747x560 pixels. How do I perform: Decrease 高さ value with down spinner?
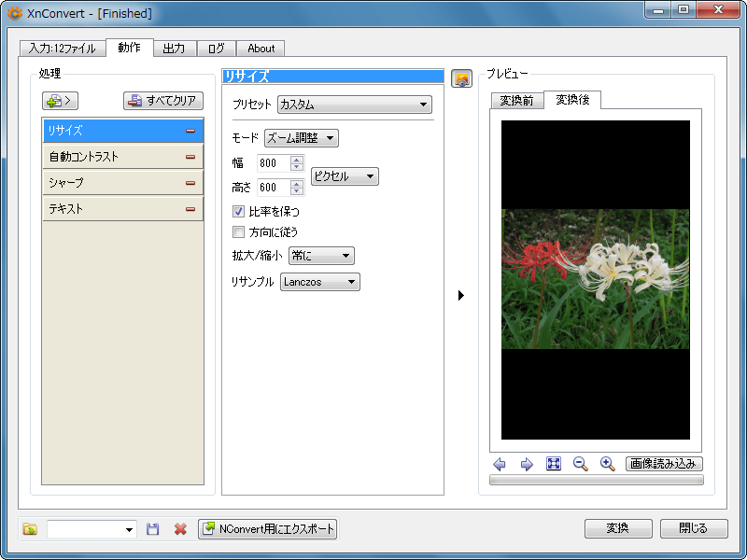[297, 191]
